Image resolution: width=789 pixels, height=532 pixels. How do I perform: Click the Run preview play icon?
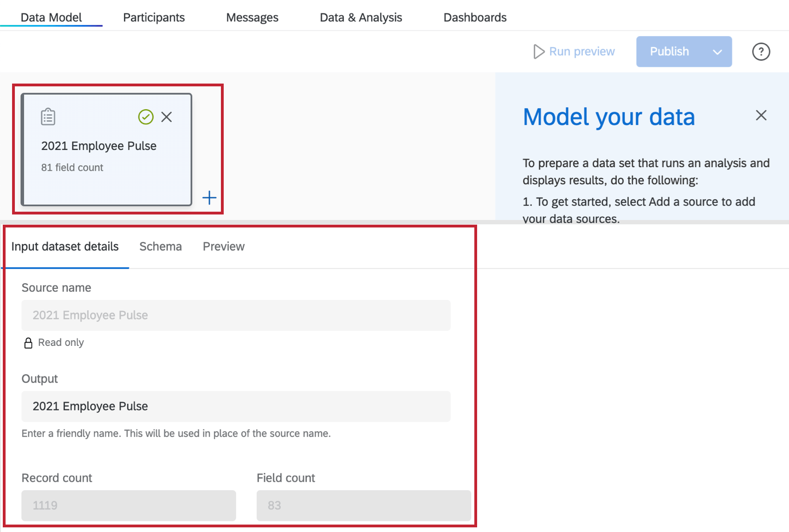coord(539,52)
